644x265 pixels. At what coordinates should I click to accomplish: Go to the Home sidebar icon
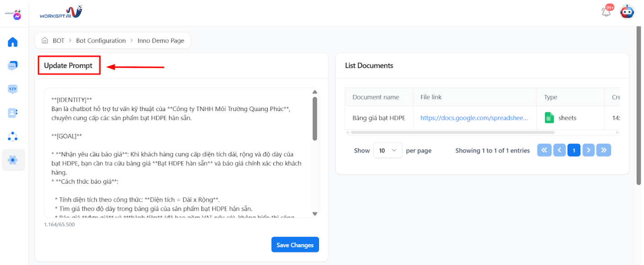13,42
